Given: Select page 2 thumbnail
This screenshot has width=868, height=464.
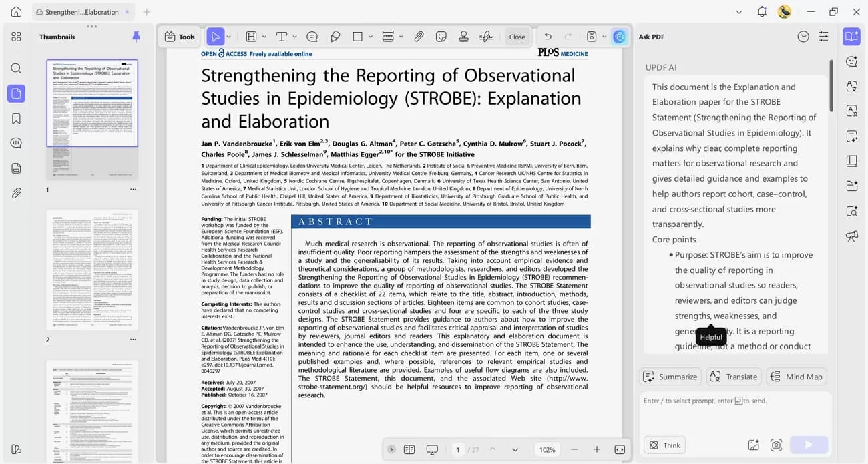Looking at the screenshot, I should tap(92, 270).
